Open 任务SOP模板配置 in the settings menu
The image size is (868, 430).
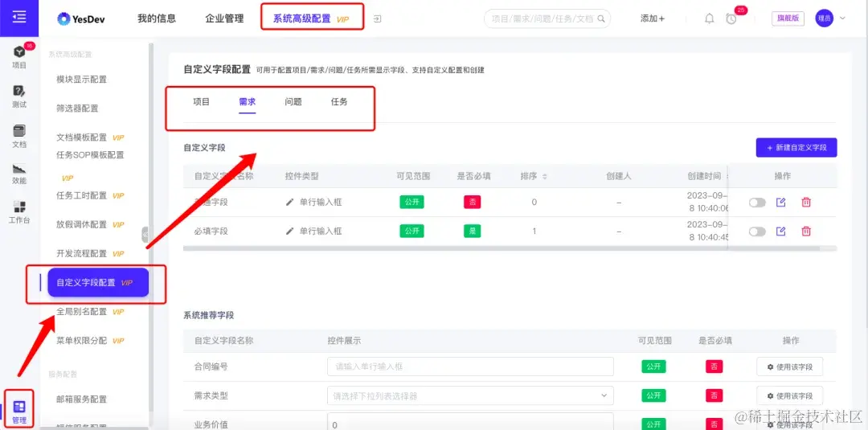point(90,155)
